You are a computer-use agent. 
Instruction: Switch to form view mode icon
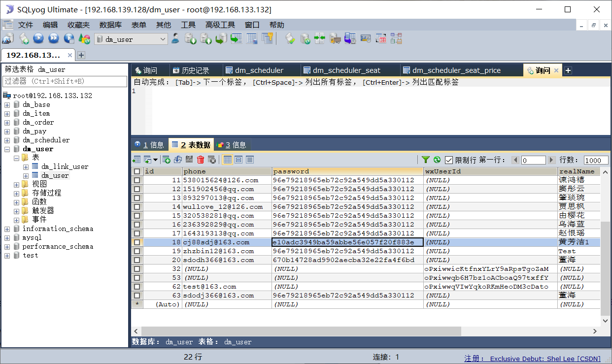tap(238, 160)
